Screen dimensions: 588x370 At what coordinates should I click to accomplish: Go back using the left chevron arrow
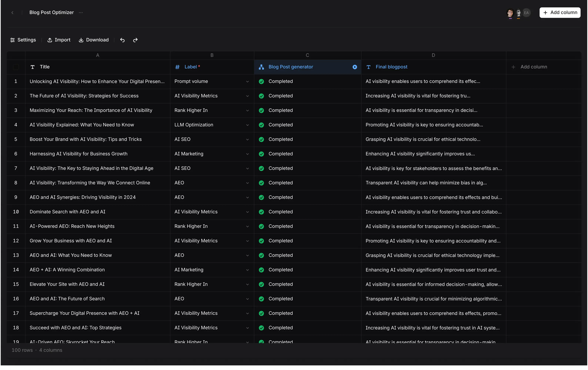12,12
